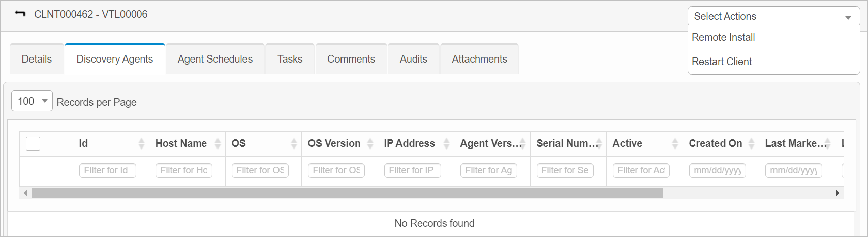
Task: Sort the Active column
Action: click(675, 144)
